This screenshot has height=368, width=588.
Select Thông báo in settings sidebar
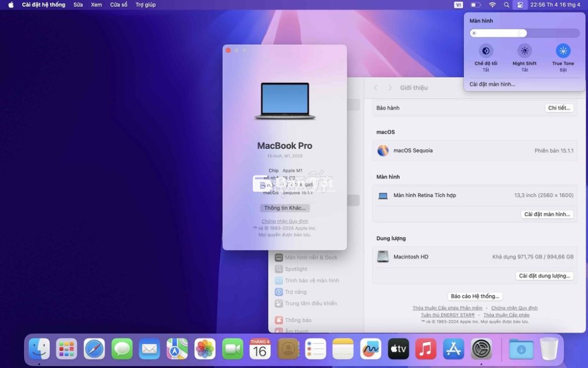(x=293, y=320)
